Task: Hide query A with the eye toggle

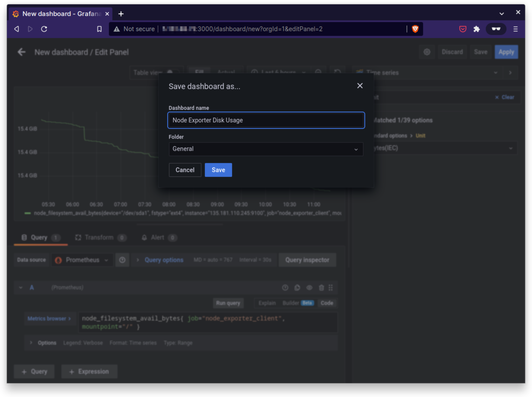Action: (x=309, y=288)
